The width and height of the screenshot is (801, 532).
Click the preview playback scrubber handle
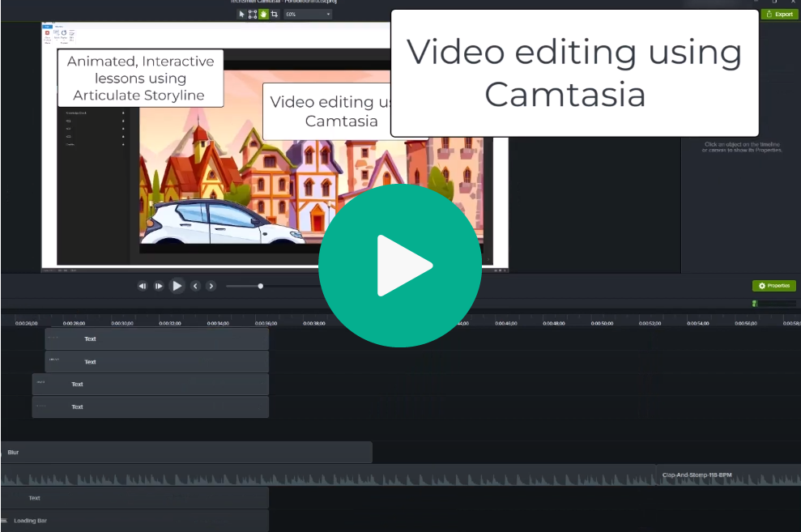pos(261,286)
